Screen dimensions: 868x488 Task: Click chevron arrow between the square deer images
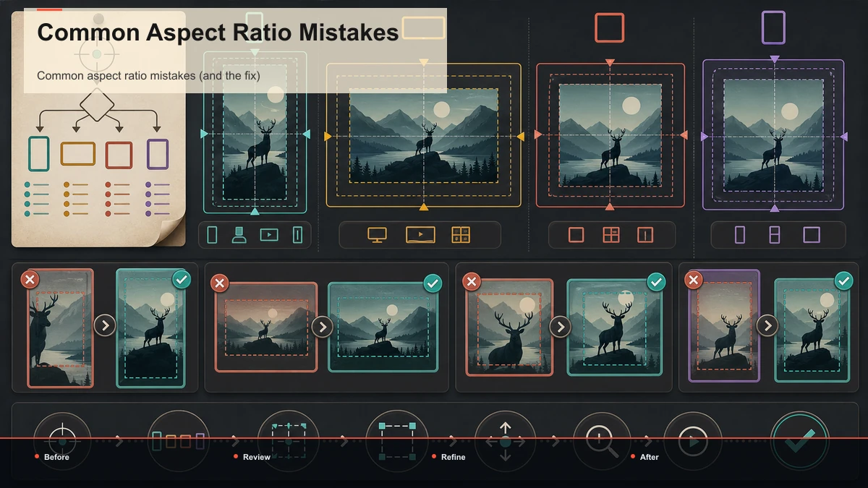(x=560, y=327)
